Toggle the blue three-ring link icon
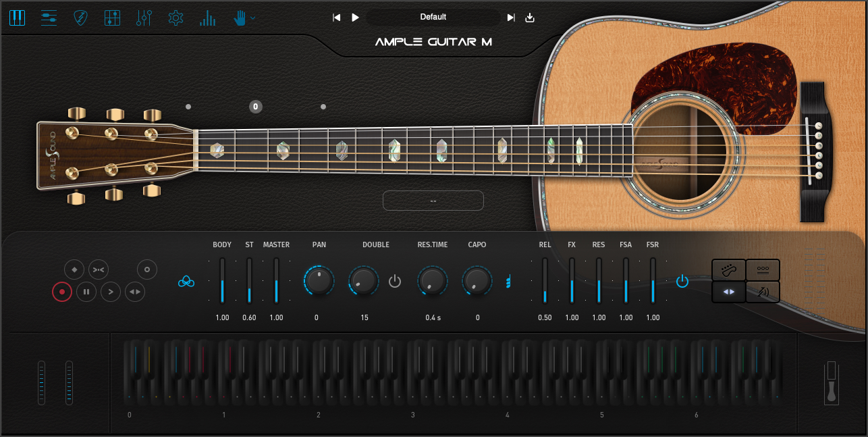This screenshot has height=437, width=868. coord(186,282)
